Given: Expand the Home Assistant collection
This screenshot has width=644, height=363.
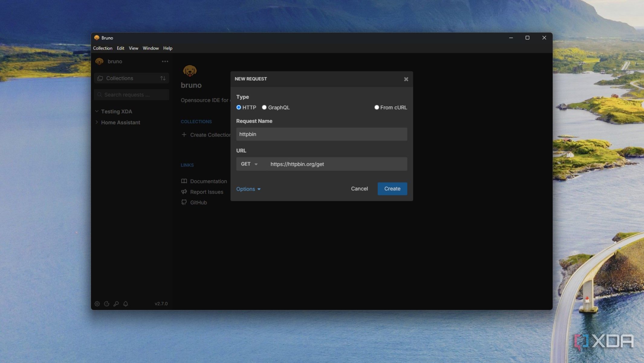Looking at the screenshot, I should click(97, 122).
